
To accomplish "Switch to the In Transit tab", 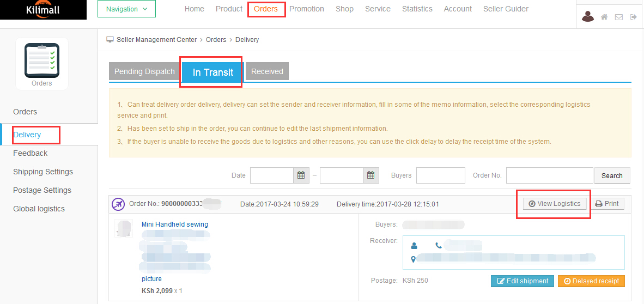I will (213, 72).
